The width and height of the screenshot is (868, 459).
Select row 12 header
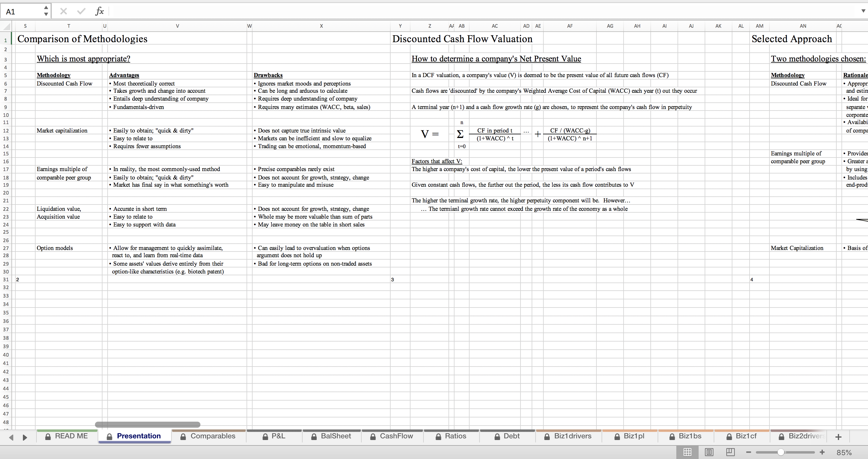point(6,131)
